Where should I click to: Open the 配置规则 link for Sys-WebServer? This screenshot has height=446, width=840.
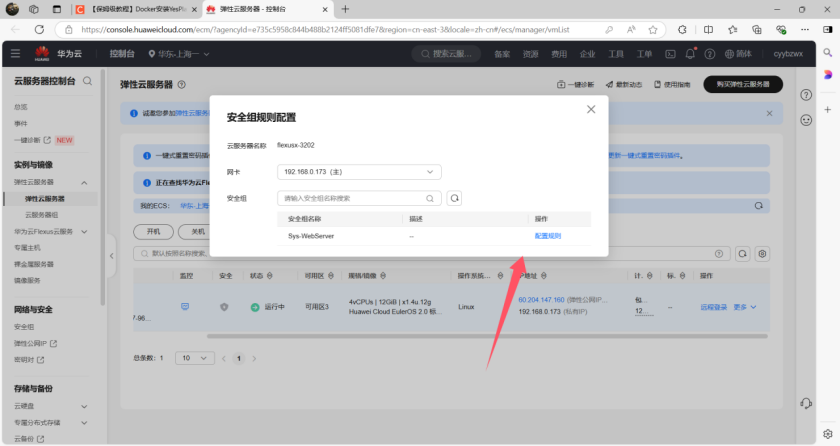point(548,236)
